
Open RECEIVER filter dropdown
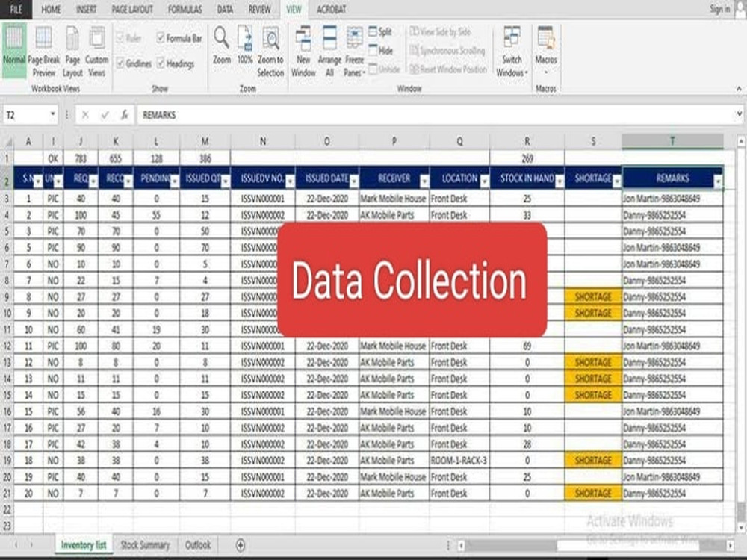424,181
